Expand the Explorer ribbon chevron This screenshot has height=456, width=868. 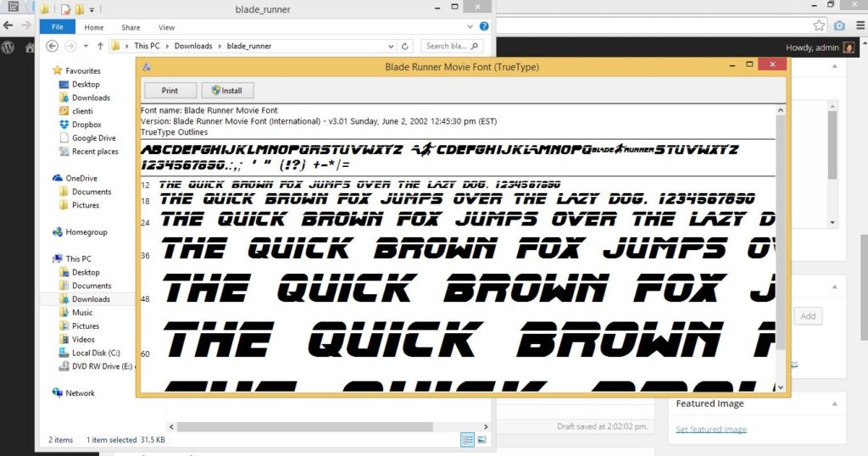click(470, 26)
